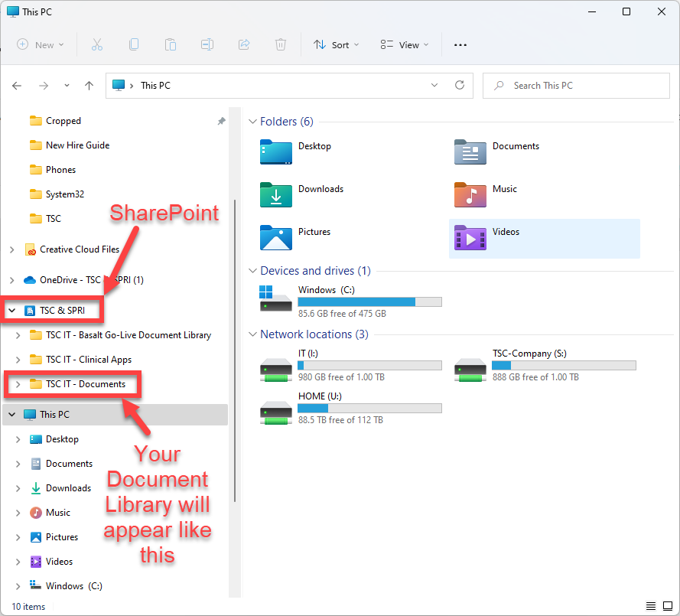The image size is (680, 616).
Task: Go up one level with Up arrow
Action: point(89,86)
